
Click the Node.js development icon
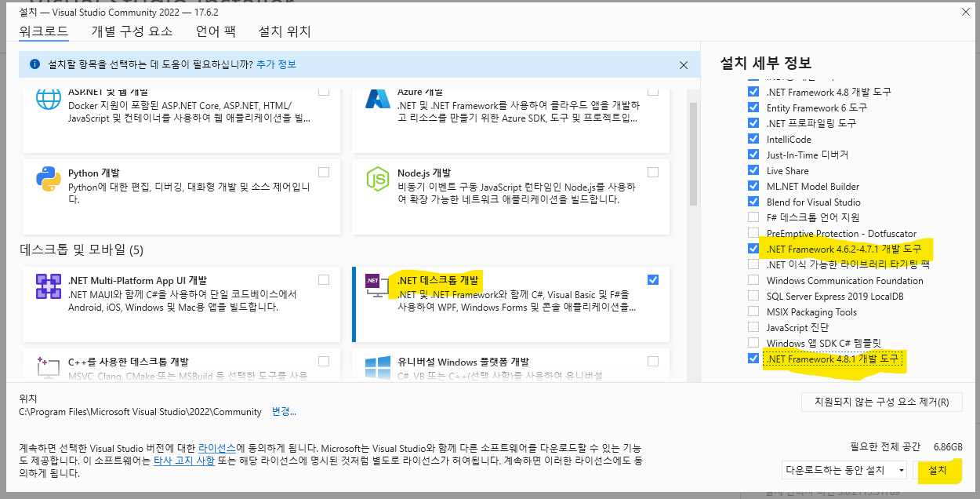click(x=378, y=180)
